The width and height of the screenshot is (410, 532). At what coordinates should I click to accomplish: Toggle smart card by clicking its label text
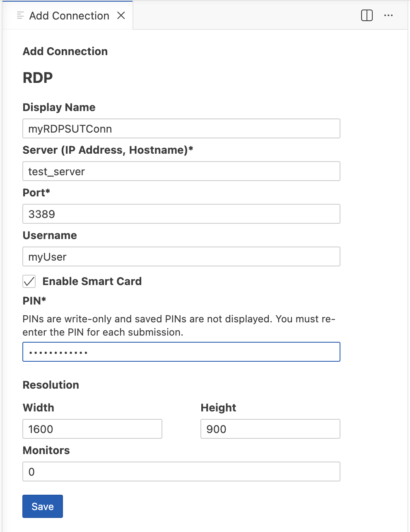point(92,281)
